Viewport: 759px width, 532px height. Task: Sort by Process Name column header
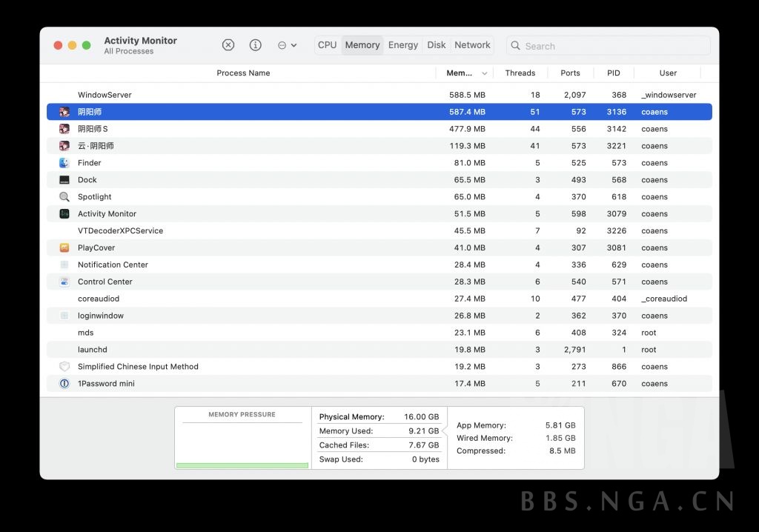(x=243, y=73)
